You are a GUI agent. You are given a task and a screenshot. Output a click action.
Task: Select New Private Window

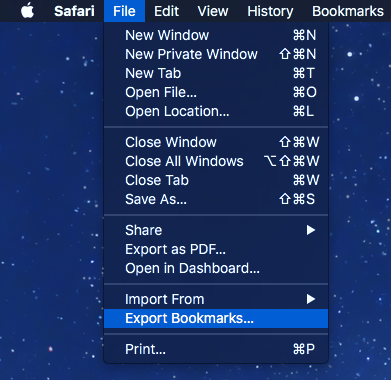tap(216, 54)
